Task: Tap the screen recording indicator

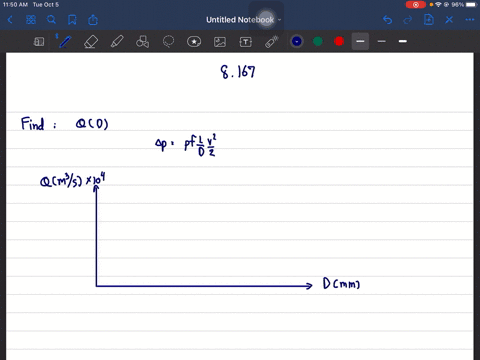Action: 416,5
